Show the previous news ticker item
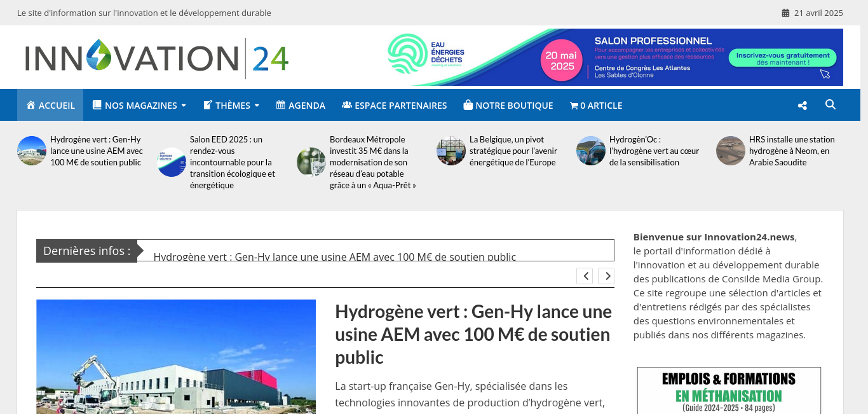Screen dimensions: 868x414 point(585,276)
